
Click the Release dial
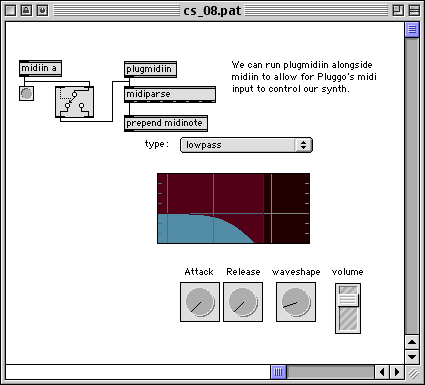pyautogui.click(x=243, y=302)
